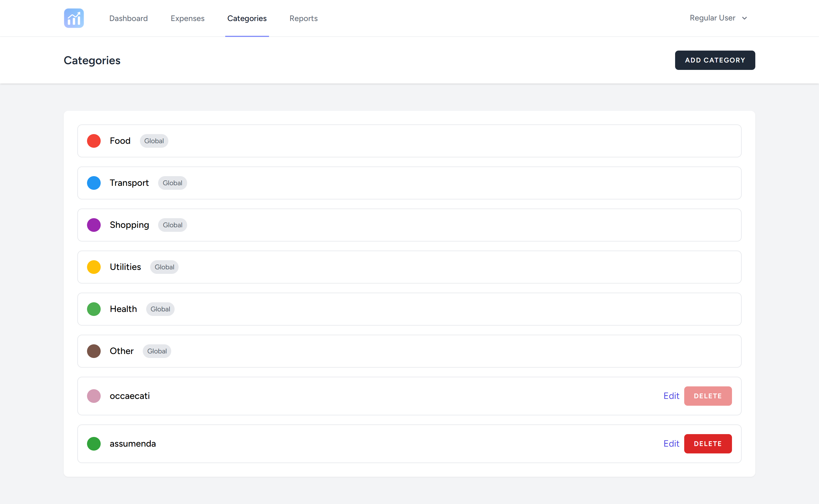Click the app logo chart icon
The image size is (819, 504).
click(73, 18)
